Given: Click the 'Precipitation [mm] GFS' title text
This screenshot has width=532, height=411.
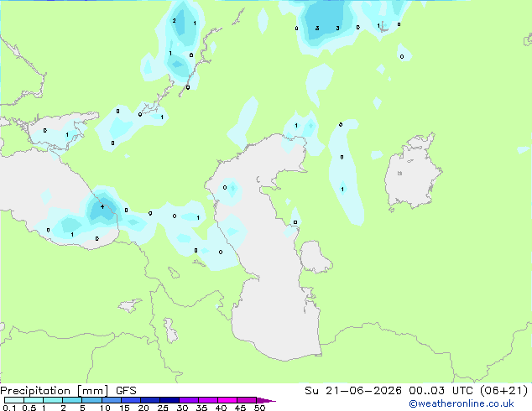Looking at the screenshot, I should click(x=68, y=391).
